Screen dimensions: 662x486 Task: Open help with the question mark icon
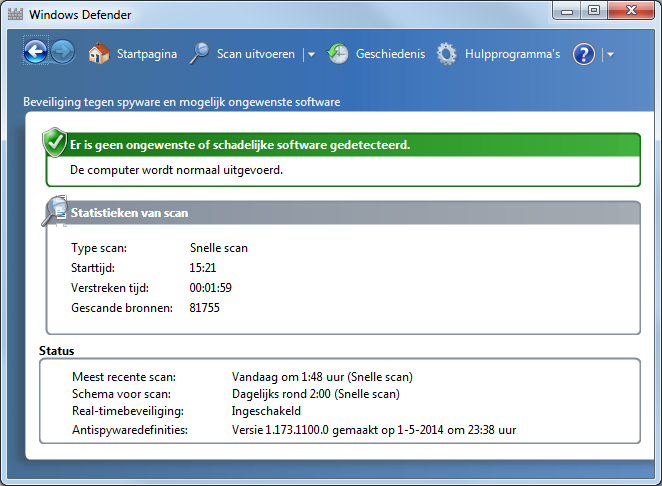[x=584, y=54]
